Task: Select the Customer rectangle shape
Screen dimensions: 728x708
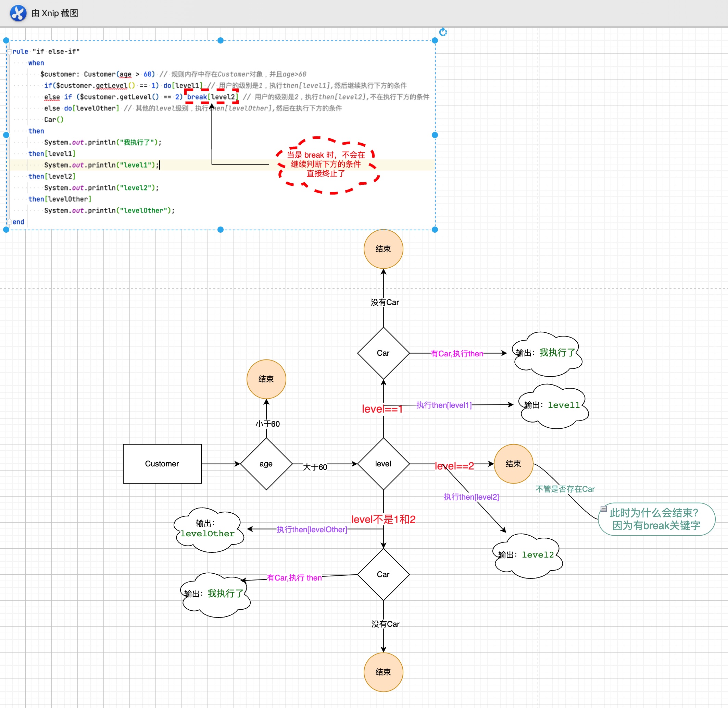Action: [162, 464]
